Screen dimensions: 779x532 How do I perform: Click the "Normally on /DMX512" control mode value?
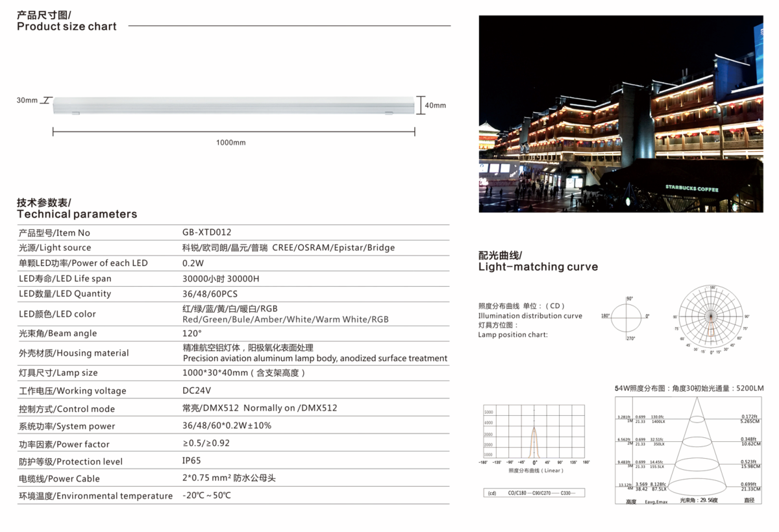(x=290, y=408)
